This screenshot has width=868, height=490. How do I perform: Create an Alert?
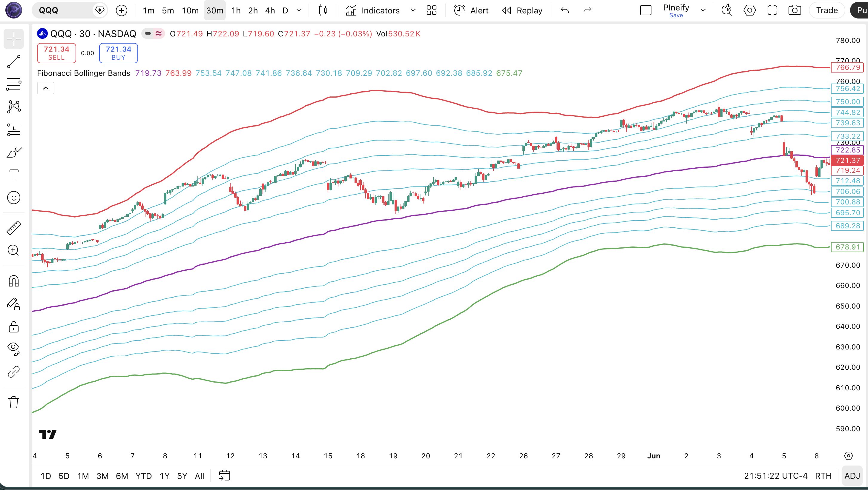471,10
